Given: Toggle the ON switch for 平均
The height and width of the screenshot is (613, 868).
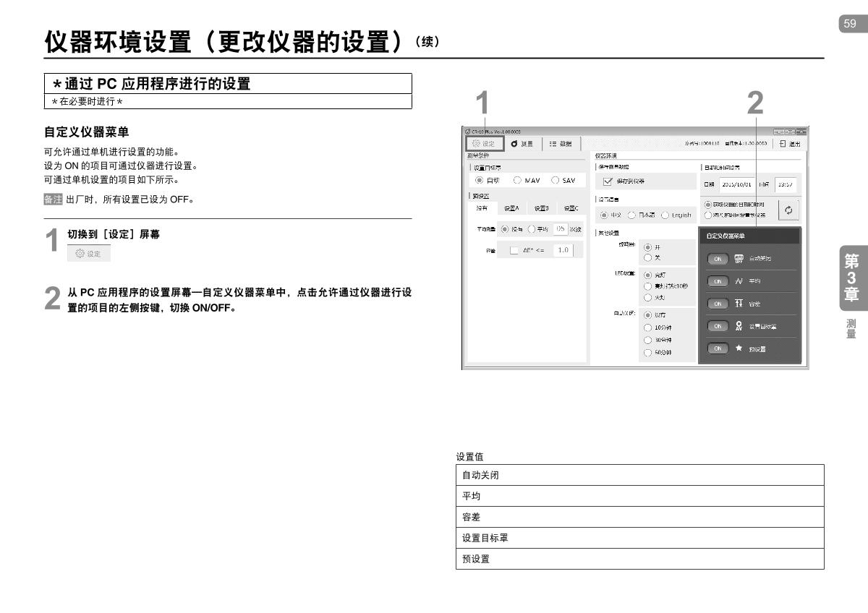Looking at the screenshot, I should pyautogui.click(x=717, y=281).
